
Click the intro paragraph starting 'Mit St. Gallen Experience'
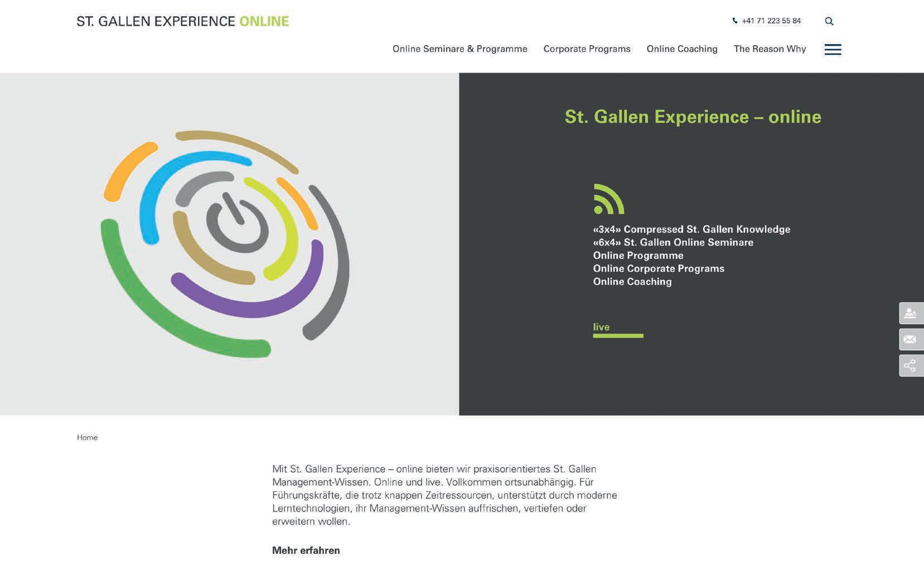pyautogui.click(x=445, y=495)
